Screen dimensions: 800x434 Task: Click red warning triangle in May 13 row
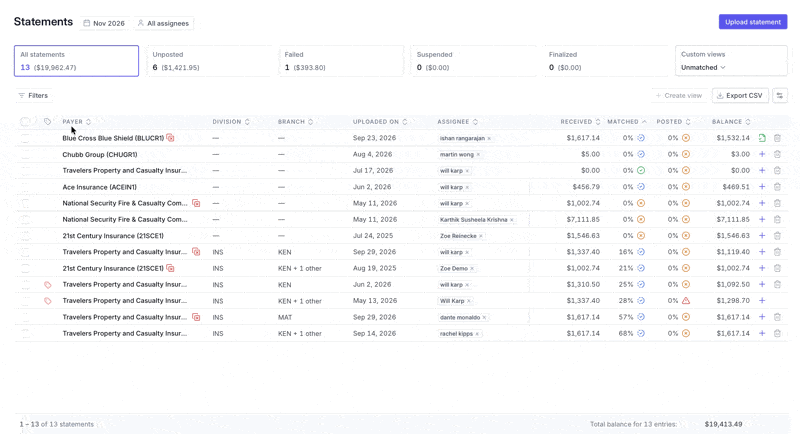click(x=686, y=301)
